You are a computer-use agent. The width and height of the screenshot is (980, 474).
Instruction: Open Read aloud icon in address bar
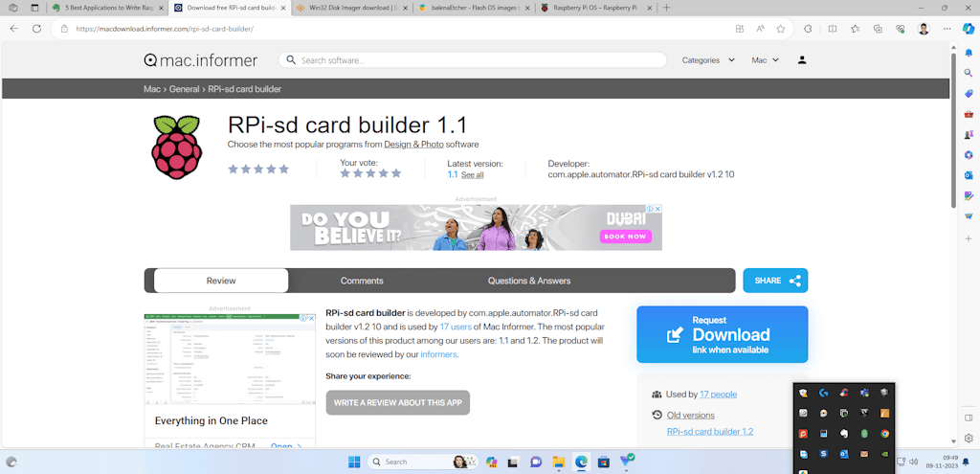tap(761, 29)
